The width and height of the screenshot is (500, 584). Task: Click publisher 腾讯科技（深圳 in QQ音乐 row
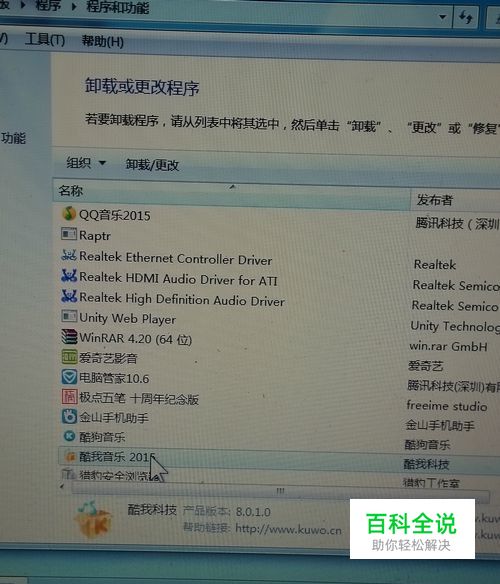pyautogui.click(x=458, y=223)
